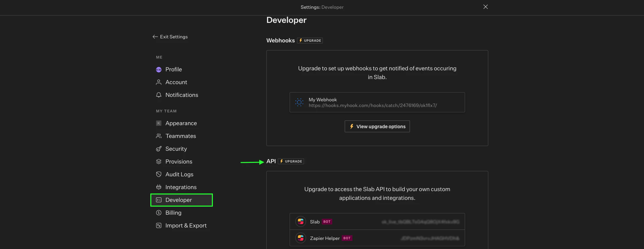Click the Billing dollar icon
644x249 pixels.
(159, 213)
